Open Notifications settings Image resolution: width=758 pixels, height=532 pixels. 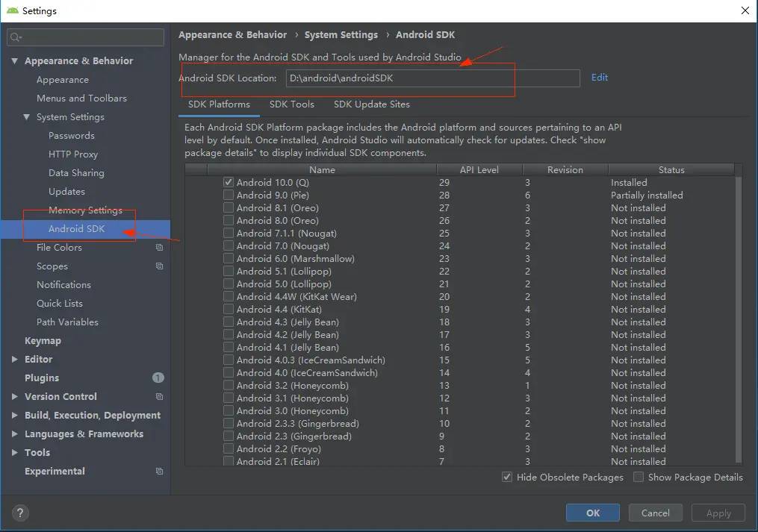tap(63, 284)
